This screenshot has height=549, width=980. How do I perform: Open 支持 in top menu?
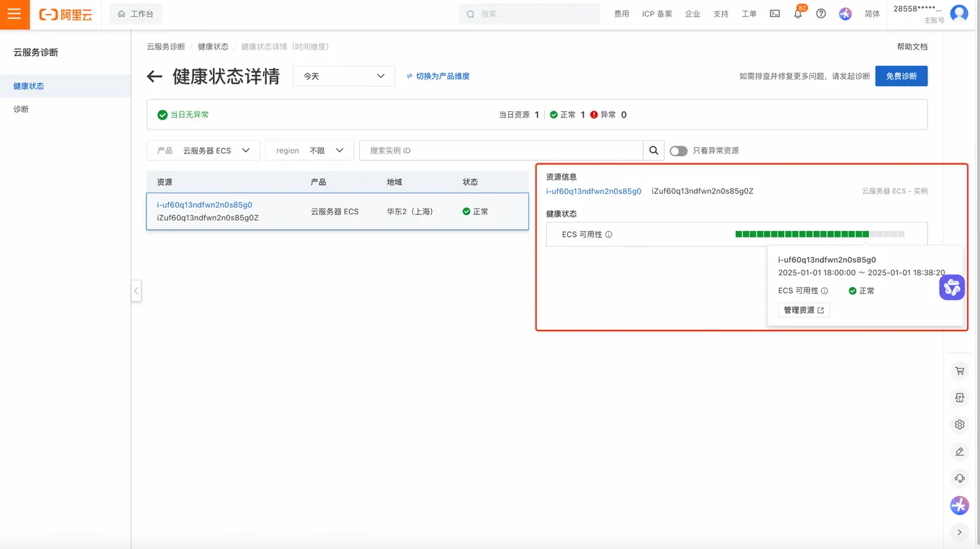click(x=721, y=14)
